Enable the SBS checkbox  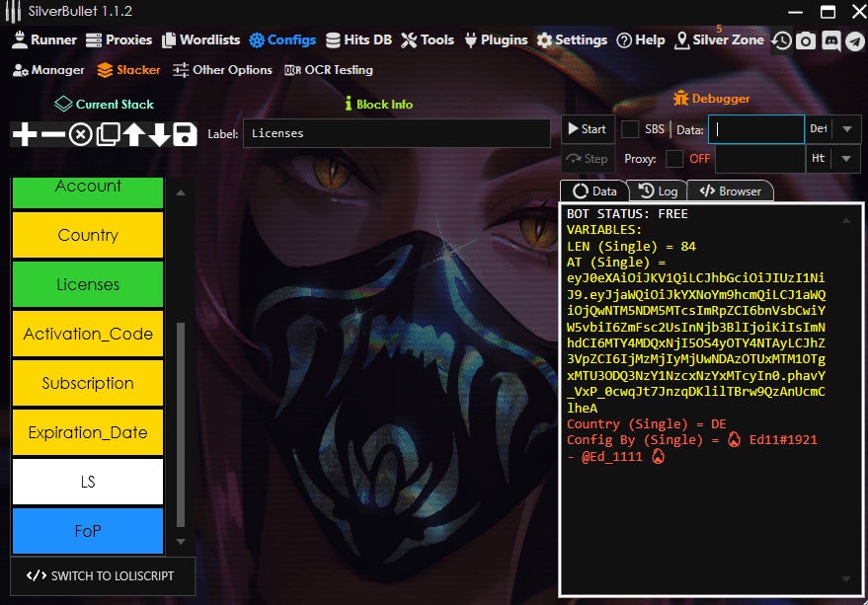[630, 129]
